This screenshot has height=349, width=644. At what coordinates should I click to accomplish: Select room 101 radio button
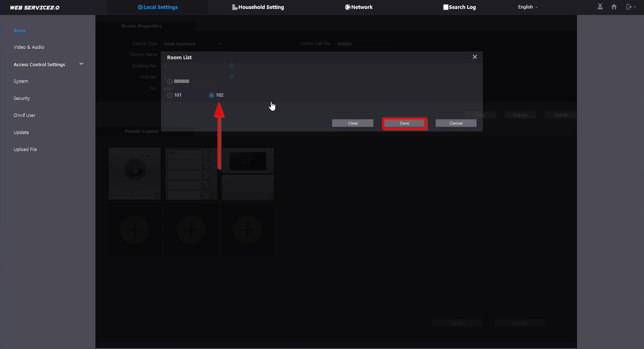[170, 95]
